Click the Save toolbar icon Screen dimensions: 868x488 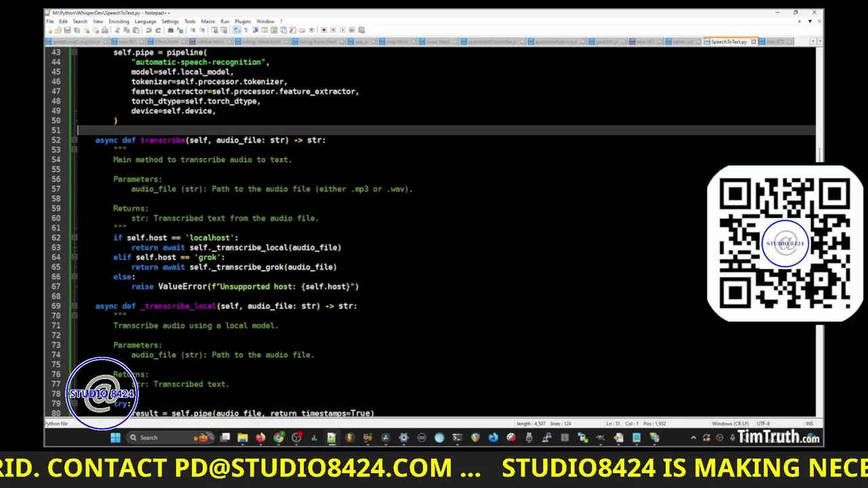67,30
